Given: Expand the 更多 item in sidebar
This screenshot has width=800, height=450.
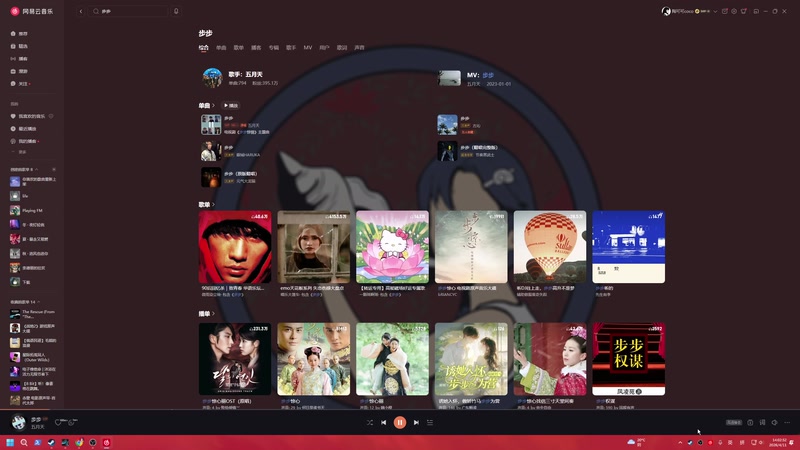Looking at the screenshot, I should point(19,152).
